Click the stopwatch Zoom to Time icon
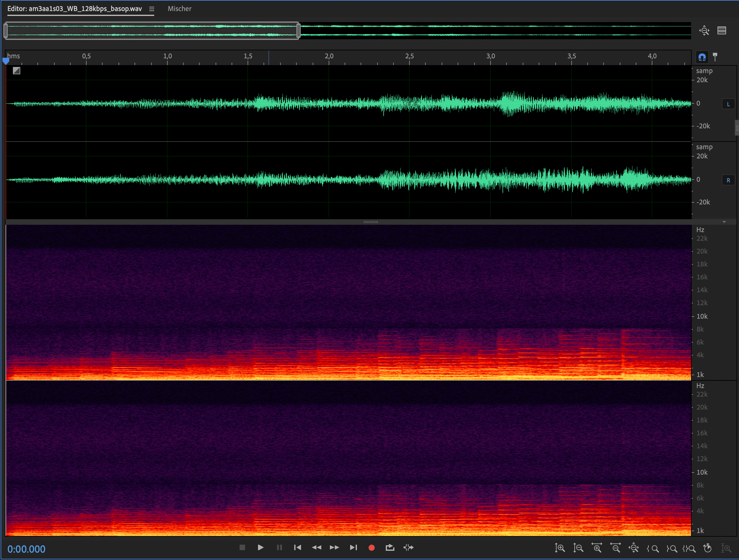 coord(707,548)
